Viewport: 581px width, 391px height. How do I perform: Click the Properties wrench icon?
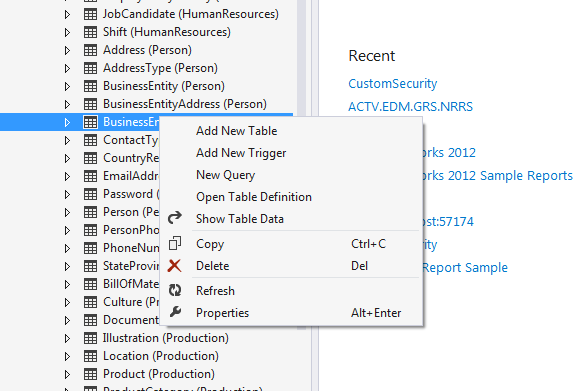coord(175,312)
